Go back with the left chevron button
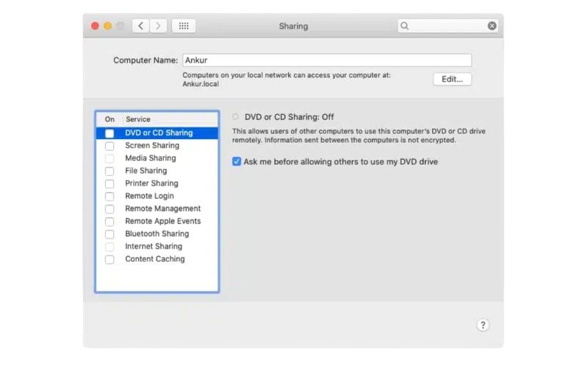The image size is (588, 368). (140, 26)
